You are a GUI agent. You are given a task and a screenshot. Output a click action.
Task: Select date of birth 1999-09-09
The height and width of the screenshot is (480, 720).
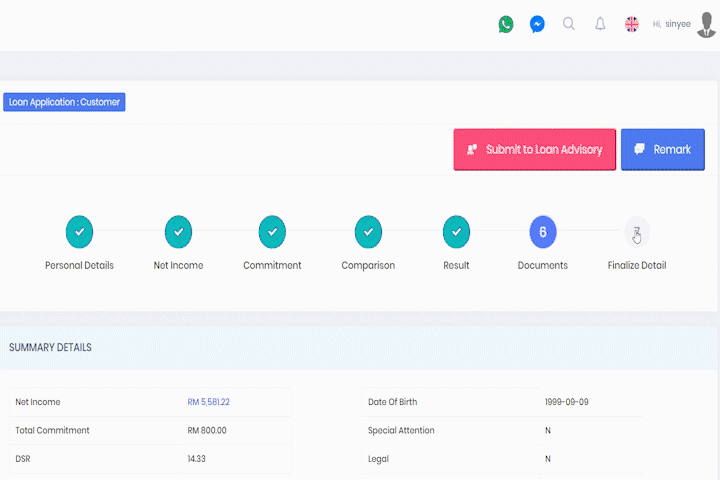pyautogui.click(x=567, y=402)
